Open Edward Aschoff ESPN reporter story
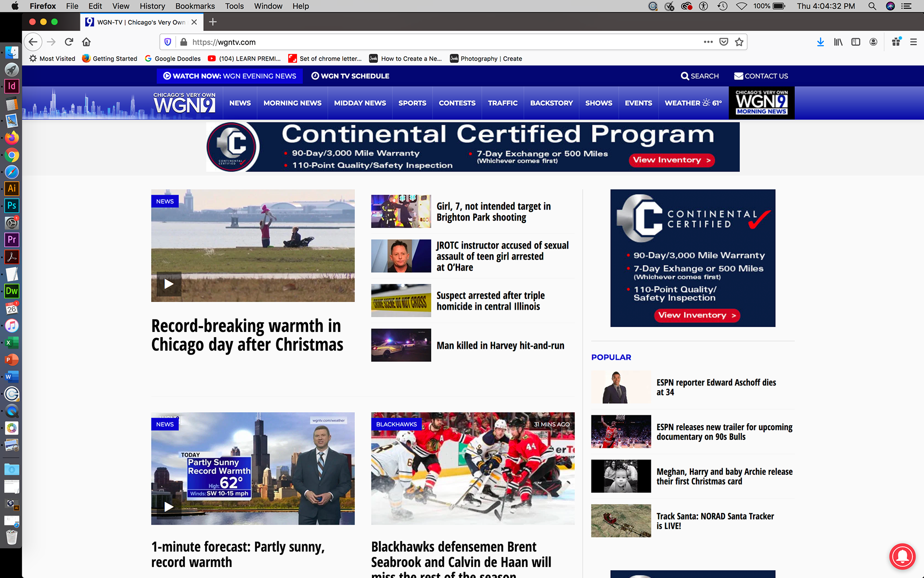 [x=716, y=387]
